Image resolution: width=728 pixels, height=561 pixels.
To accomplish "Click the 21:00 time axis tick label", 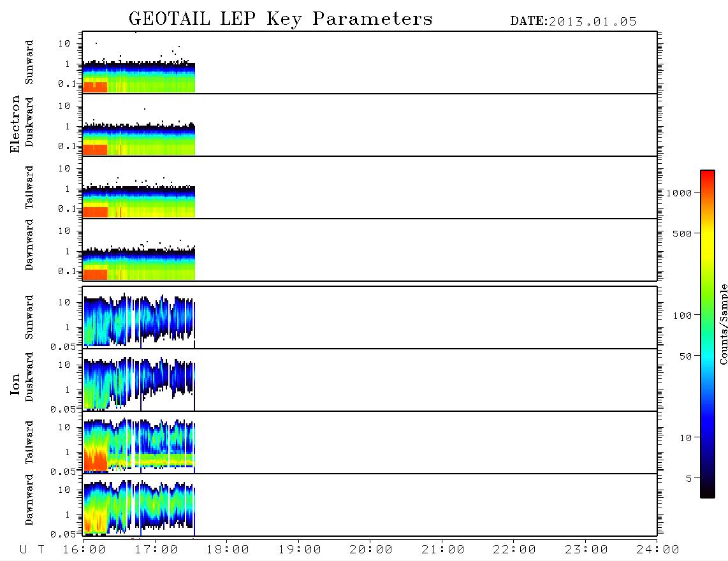I will (443, 550).
